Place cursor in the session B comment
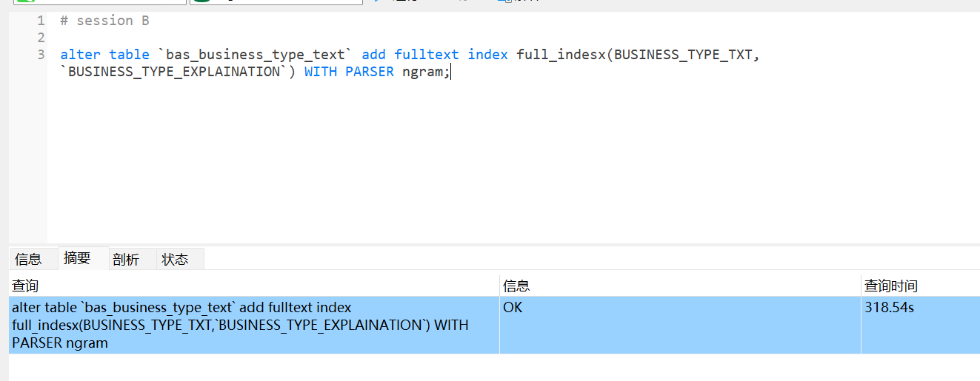980x381 pixels. 113,21
